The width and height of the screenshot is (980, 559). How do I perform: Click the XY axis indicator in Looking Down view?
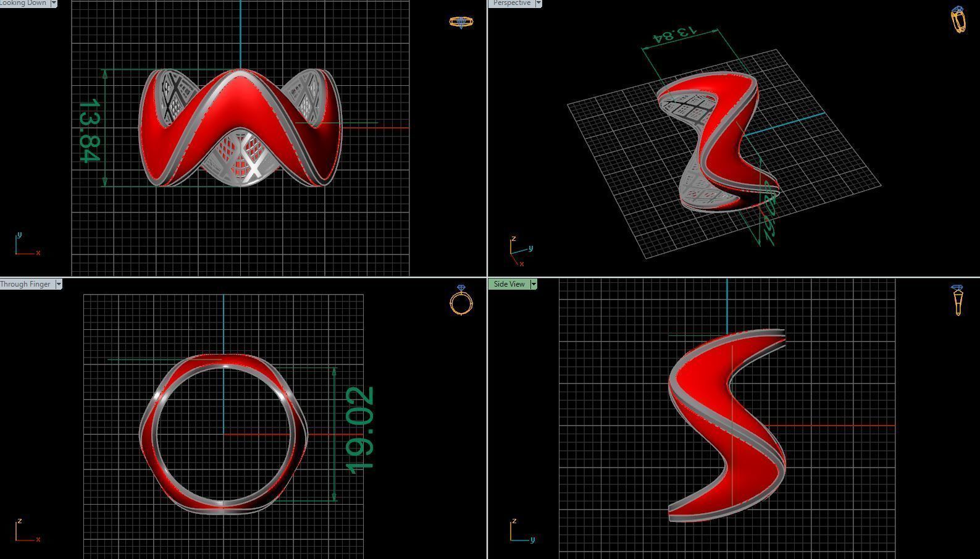(28, 244)
